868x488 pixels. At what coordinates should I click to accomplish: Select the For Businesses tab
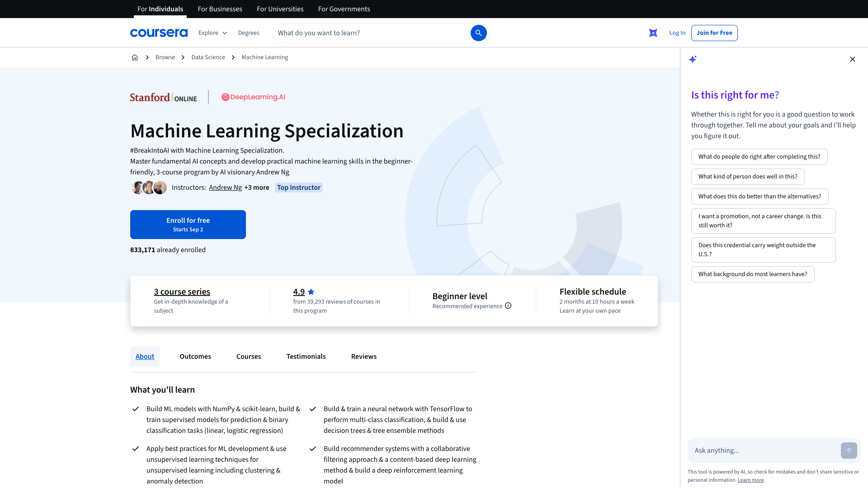pos(220,9)
